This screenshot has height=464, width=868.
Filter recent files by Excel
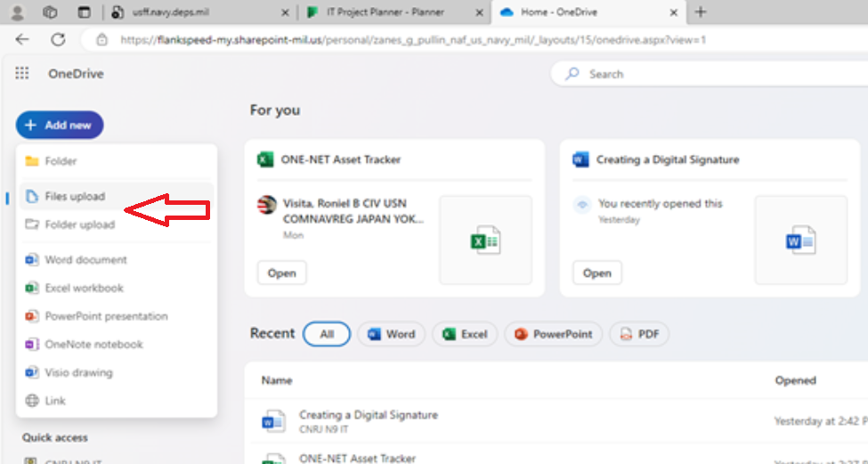465,334
